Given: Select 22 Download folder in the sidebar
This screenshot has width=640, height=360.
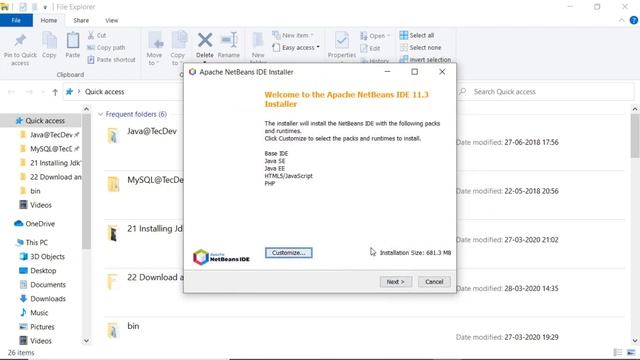Looking at the screenshot, I should click(50, 177).
